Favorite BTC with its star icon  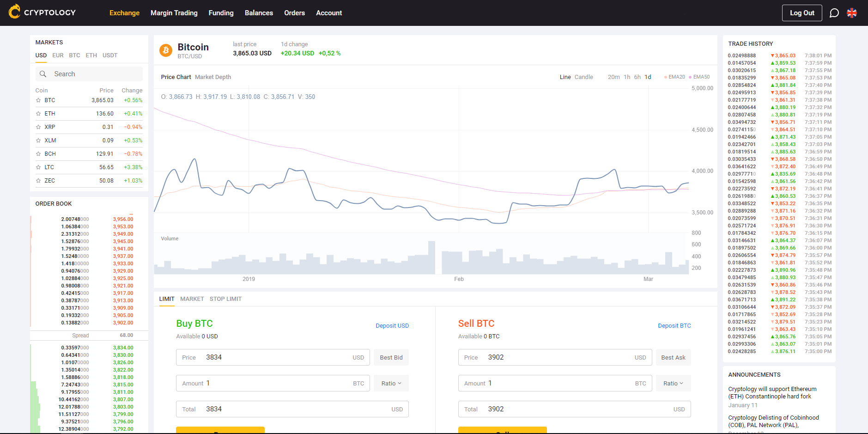(38, 100)
